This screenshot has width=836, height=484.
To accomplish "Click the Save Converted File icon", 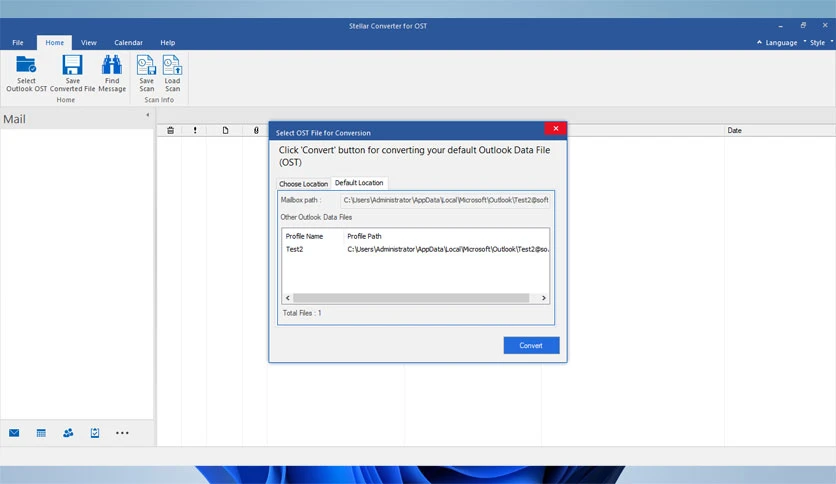I will pos(72,65).
